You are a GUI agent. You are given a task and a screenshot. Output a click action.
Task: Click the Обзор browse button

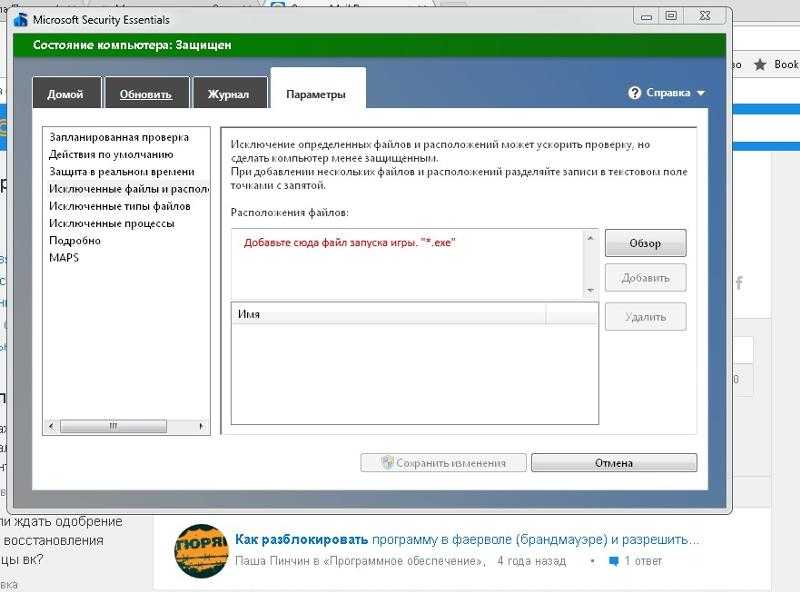click(x=645, y=243)
